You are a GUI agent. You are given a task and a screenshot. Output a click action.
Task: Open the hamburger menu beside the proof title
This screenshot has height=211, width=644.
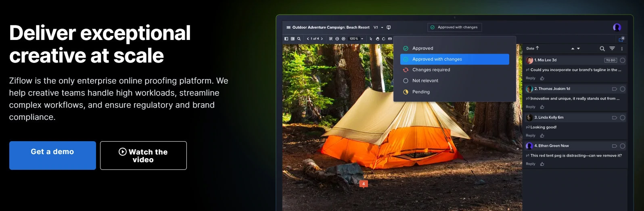pyautogui.click(x=289, y=27)
